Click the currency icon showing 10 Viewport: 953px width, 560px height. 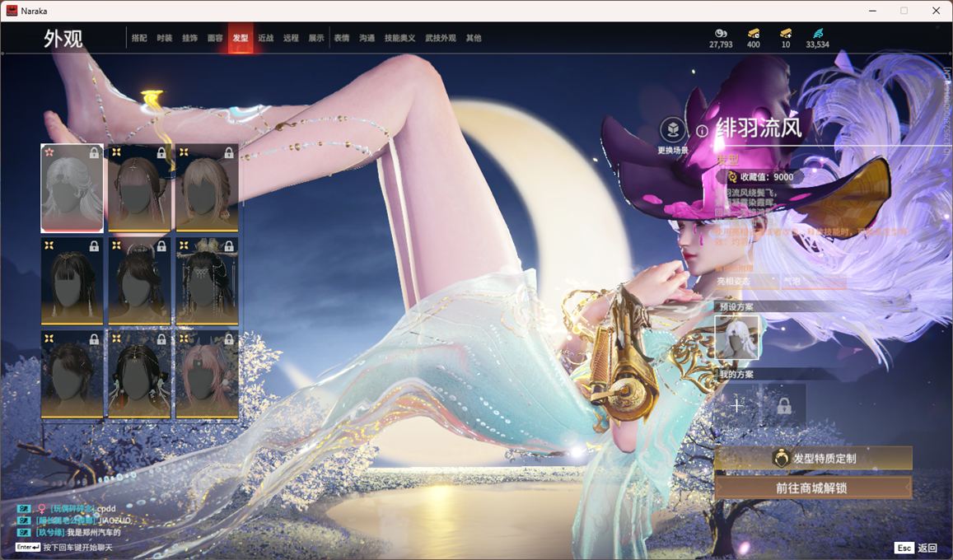tap(786, 33)
